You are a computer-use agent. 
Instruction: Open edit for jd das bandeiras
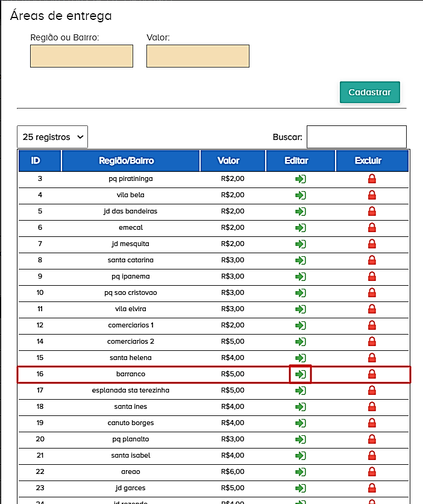pos(301,212)
